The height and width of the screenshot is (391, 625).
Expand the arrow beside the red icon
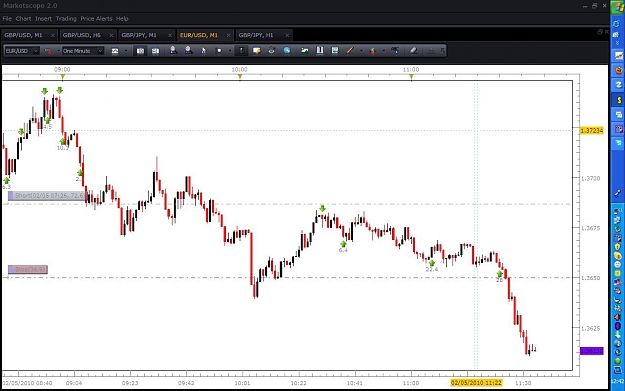tap(59, 51)
